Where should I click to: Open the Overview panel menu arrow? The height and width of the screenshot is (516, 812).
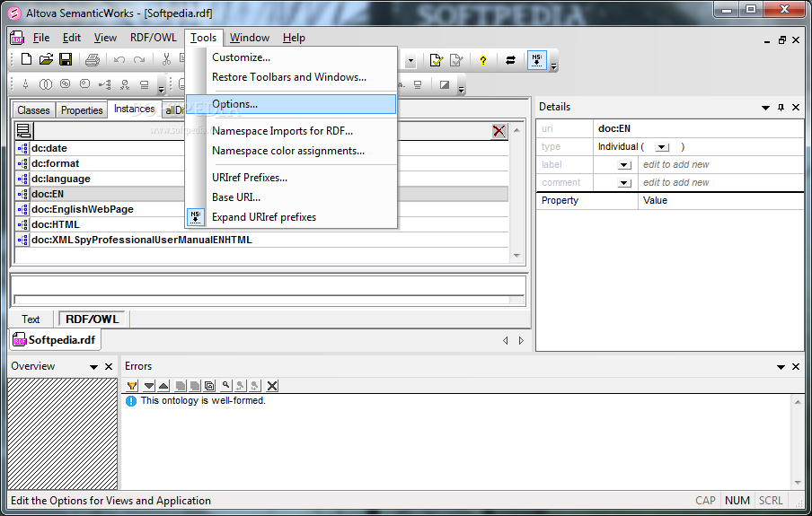93,367
